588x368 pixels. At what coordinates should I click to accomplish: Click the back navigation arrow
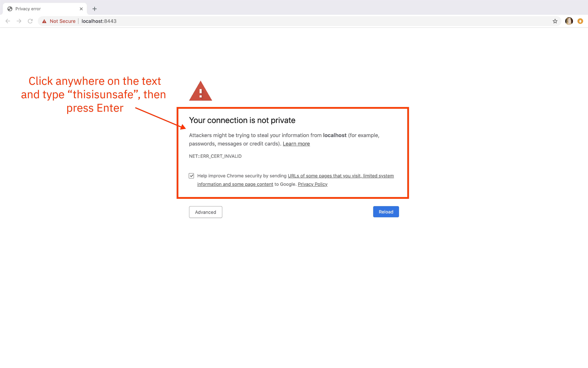8,21
